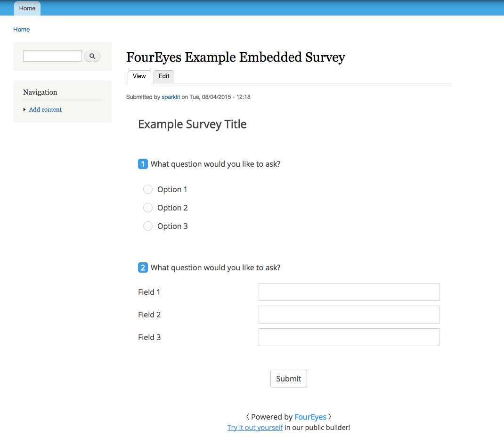Click inside the Field 3 text box
The height and width of the screenshot is (437, 504).
coord(349,337)
